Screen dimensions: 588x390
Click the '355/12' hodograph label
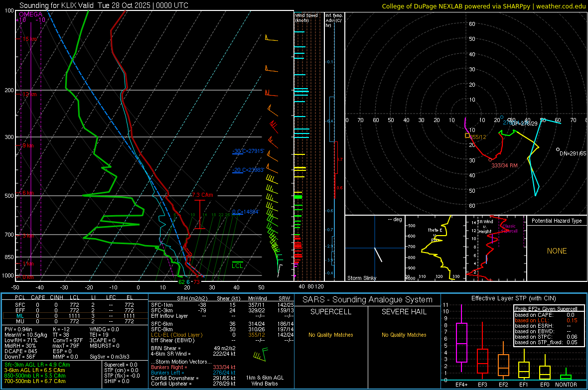478,137
